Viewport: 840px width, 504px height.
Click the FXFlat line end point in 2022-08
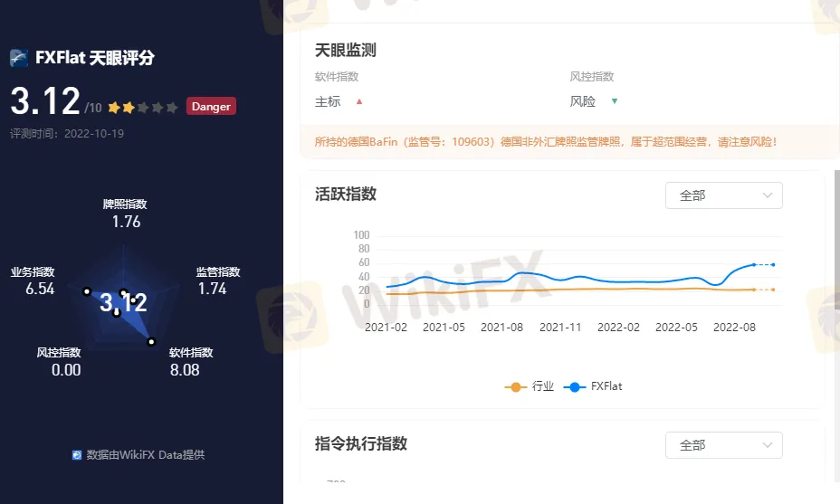point(754,264)
